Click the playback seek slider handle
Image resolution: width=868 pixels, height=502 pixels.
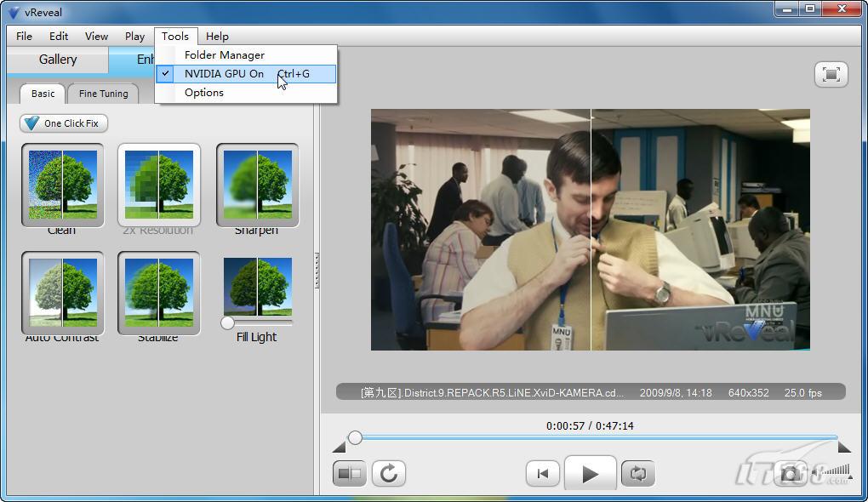[355, 438]
